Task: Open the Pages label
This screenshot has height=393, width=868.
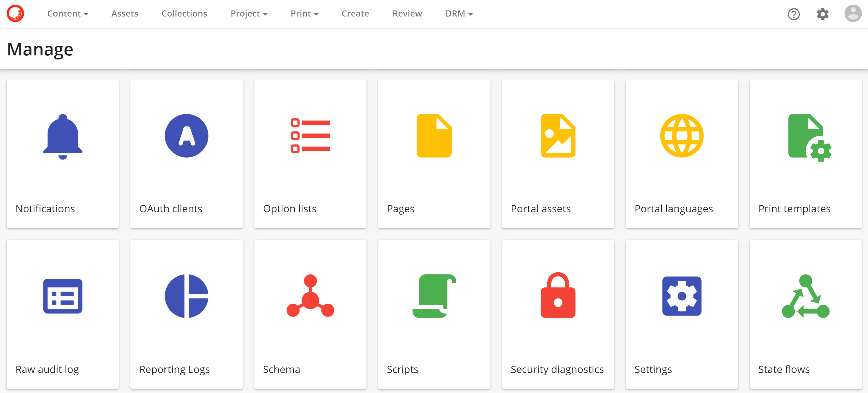Action: 401,209
